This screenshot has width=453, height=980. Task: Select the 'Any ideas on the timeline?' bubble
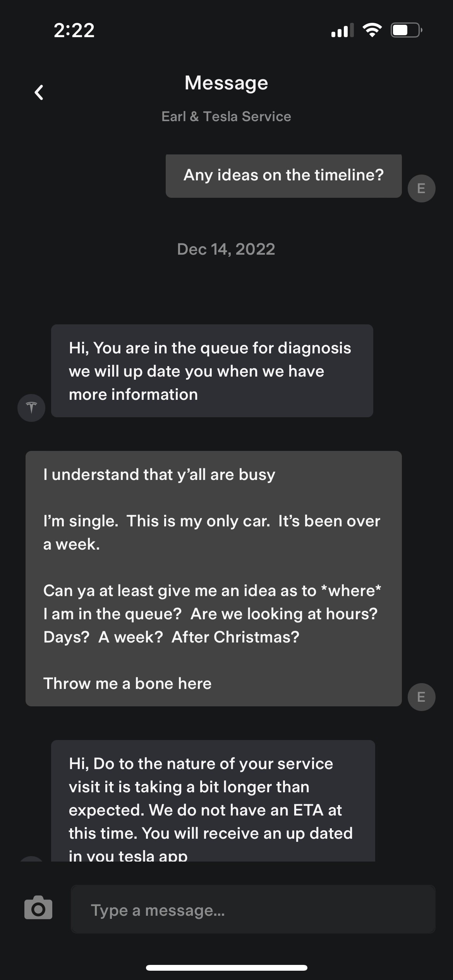pyautogui.click(x=284, y=176)
